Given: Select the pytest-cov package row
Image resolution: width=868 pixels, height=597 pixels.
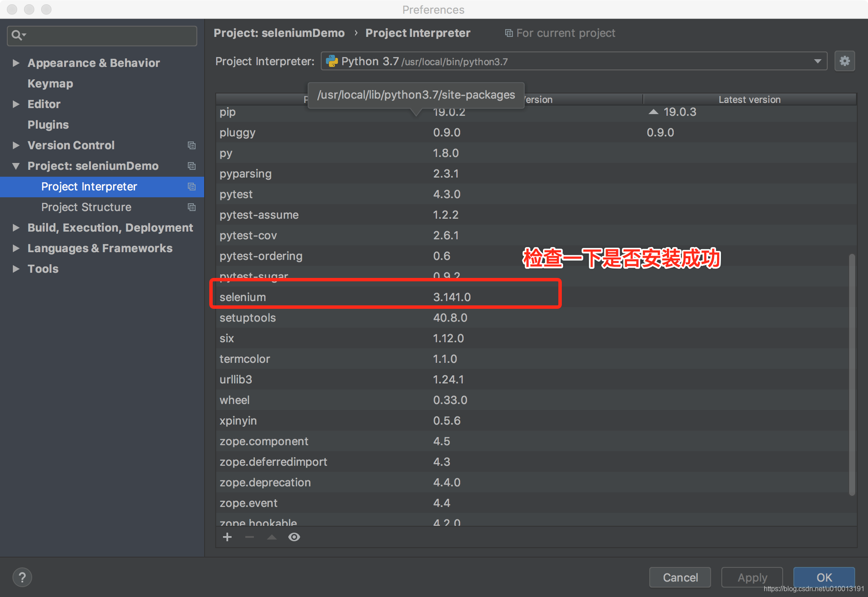Looking at the screenshot, I should pyautogui.click(x=536, y=235).
